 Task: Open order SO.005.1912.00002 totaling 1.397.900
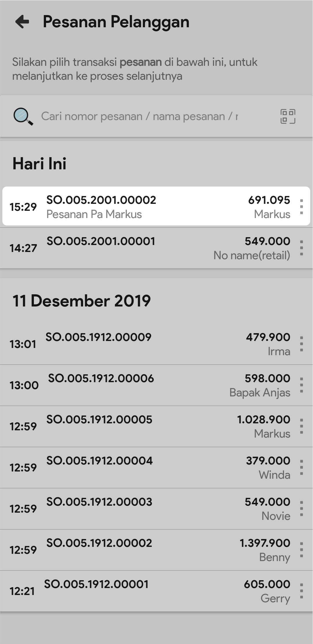pos(145,550)
